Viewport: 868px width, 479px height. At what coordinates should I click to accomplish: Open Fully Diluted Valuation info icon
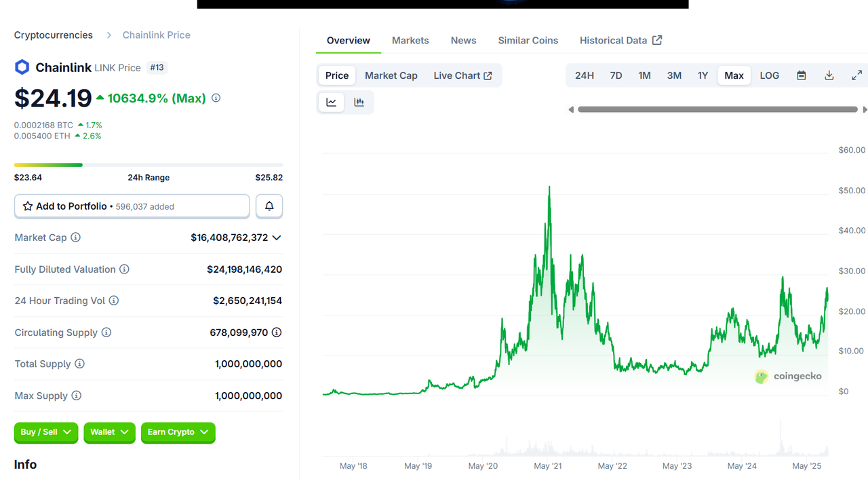[124, 269]
